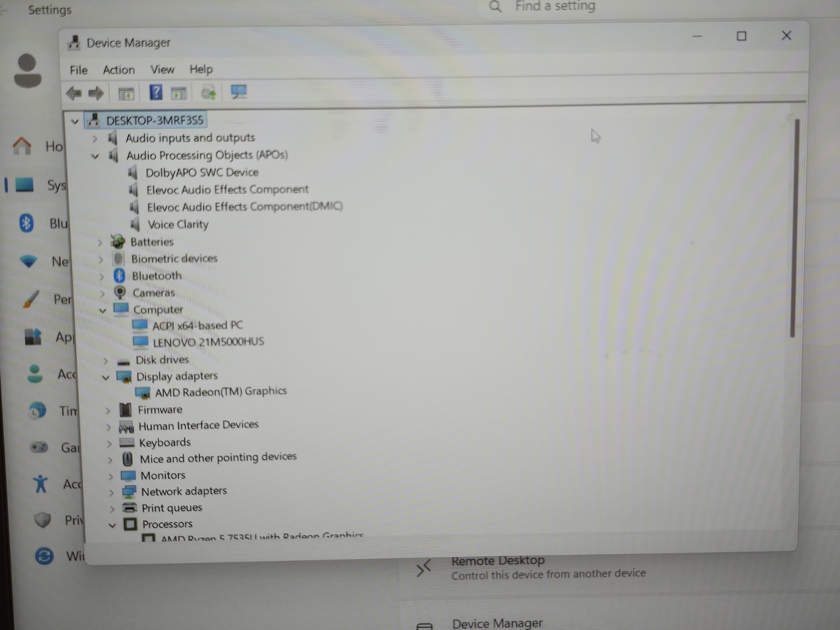Screen dimensions: 840x630
Task: Click the Bluetooth category icon in device tree
Action: [x=119, y=276]
